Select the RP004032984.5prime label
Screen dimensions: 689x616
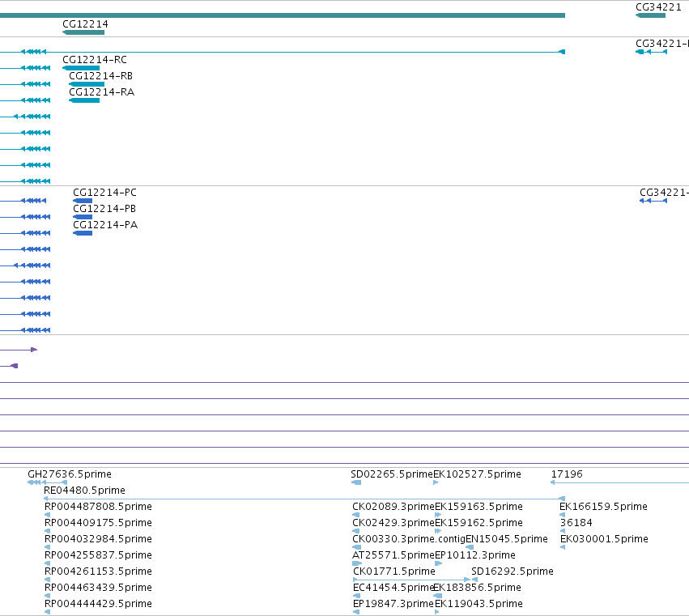(98, 539)
